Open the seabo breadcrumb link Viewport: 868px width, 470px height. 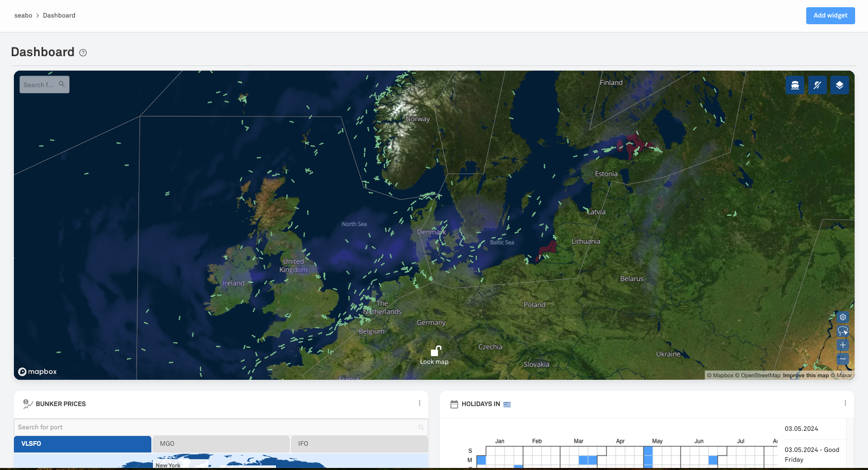[x=23, y=15]
